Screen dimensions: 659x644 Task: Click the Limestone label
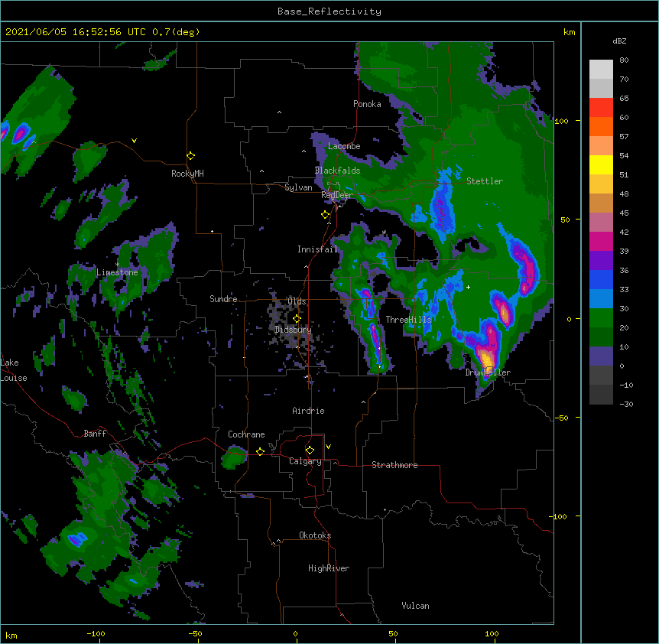[x=117, y=272]
